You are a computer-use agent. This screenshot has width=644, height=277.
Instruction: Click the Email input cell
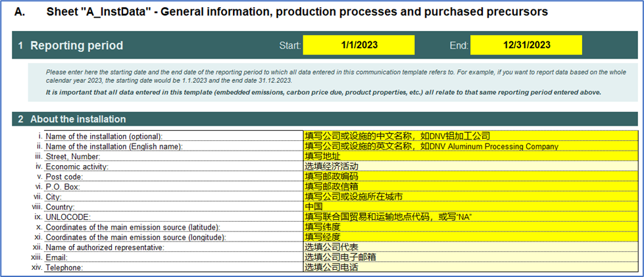[x=470, y=257]
